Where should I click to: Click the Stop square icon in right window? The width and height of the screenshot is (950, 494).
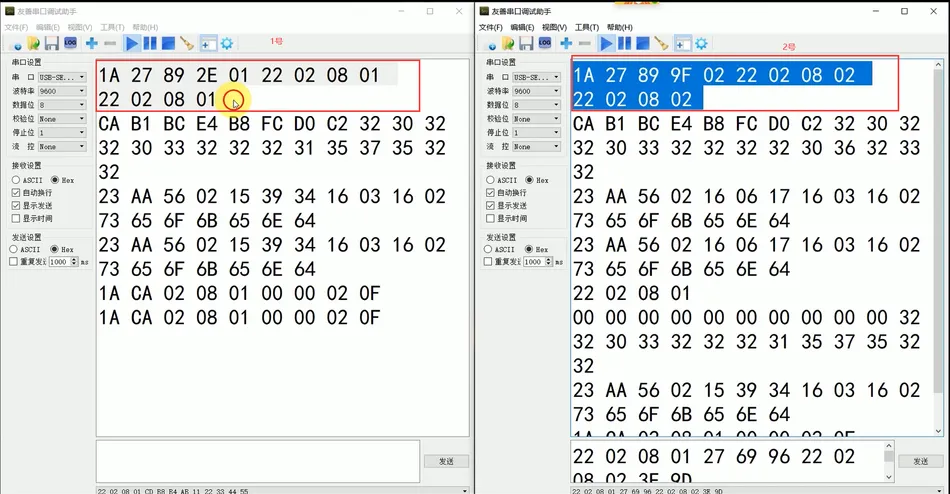coord(643,43)
